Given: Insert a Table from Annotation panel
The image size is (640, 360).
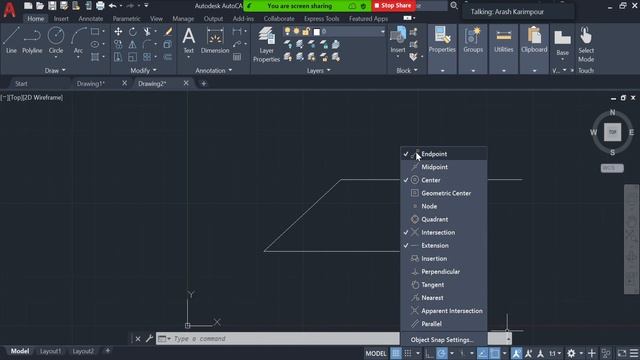Looking at the screenshot, I should [x=237, y=57].
